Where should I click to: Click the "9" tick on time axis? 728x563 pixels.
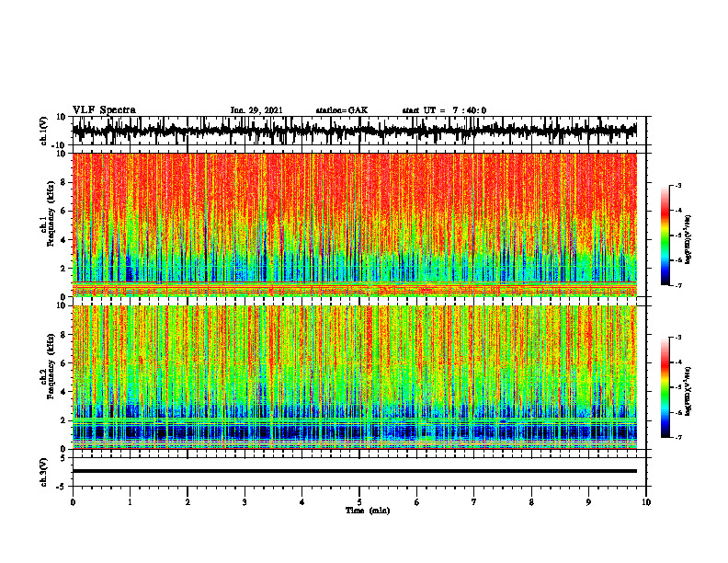pyautogui.click(x=588, y=502)
